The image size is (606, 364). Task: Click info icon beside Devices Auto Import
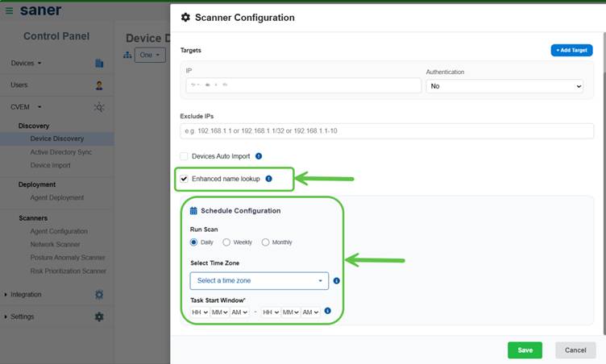pyautogui.click(x=259, y=156)
